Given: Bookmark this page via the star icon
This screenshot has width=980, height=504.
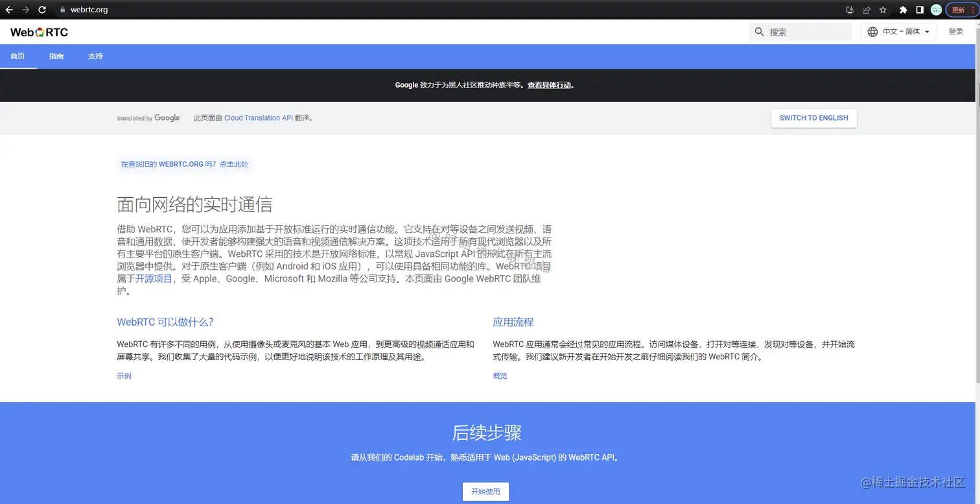Looking at the screenshot, I should pyautogui.click(x=883, y=10).
